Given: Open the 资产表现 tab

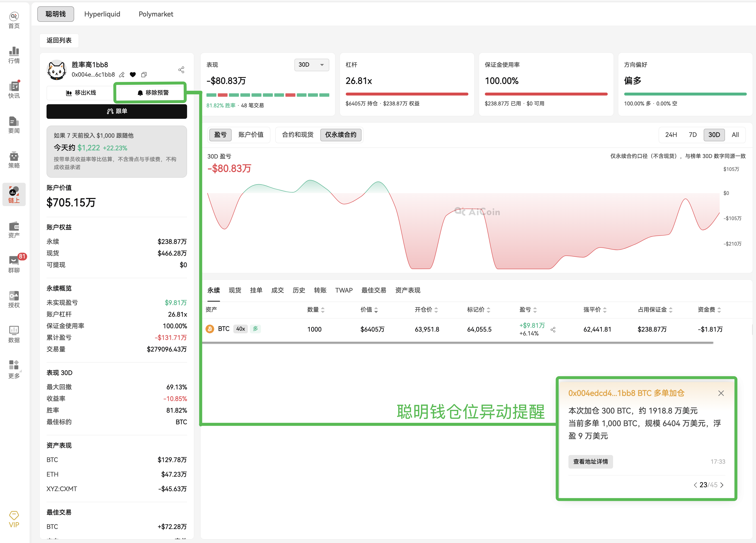Looking at the screenshot, I should [408, 290].
